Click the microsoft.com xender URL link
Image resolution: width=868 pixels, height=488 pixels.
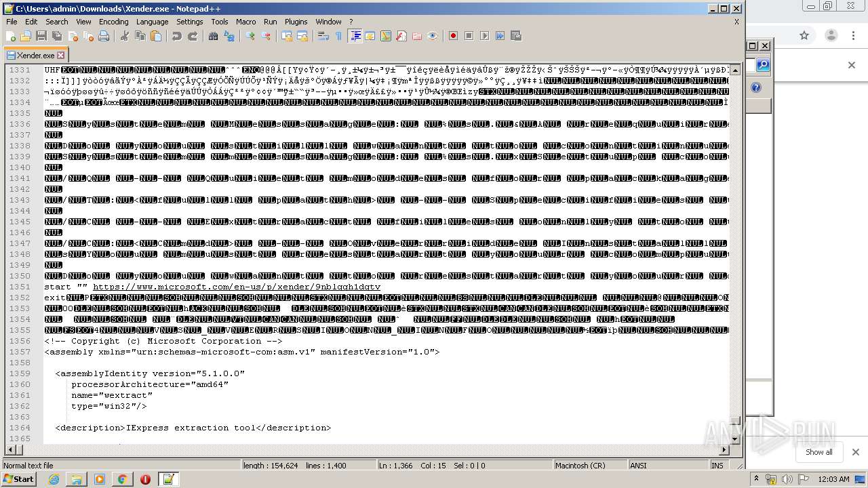(x=237, y=287)
